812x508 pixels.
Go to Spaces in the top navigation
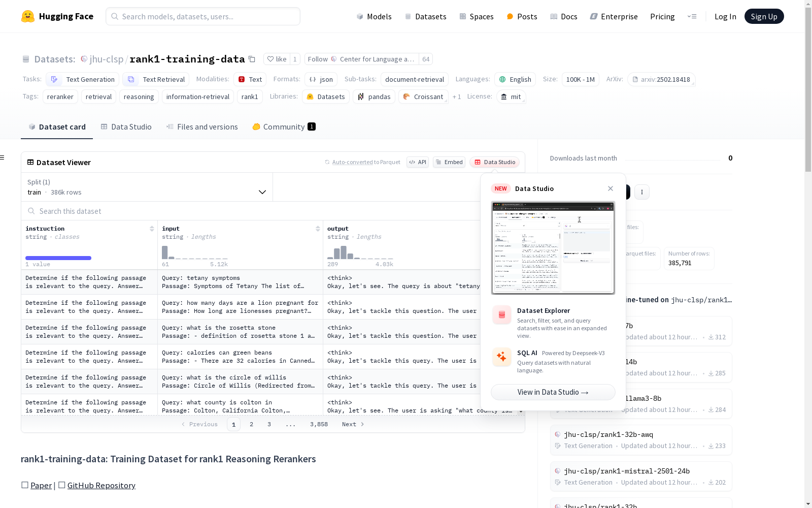click(x=477, y=16)
